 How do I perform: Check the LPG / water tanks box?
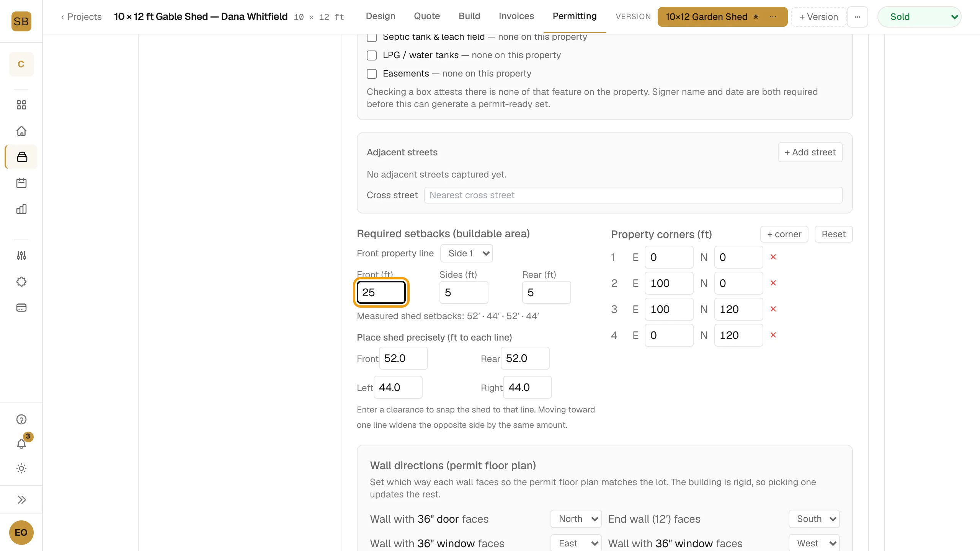pyautogui.click(x=372, y=55)
